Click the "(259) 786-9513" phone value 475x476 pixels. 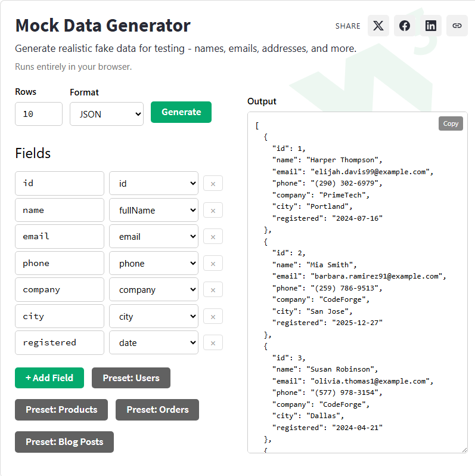pyautogui.click(x=344, y=288)
